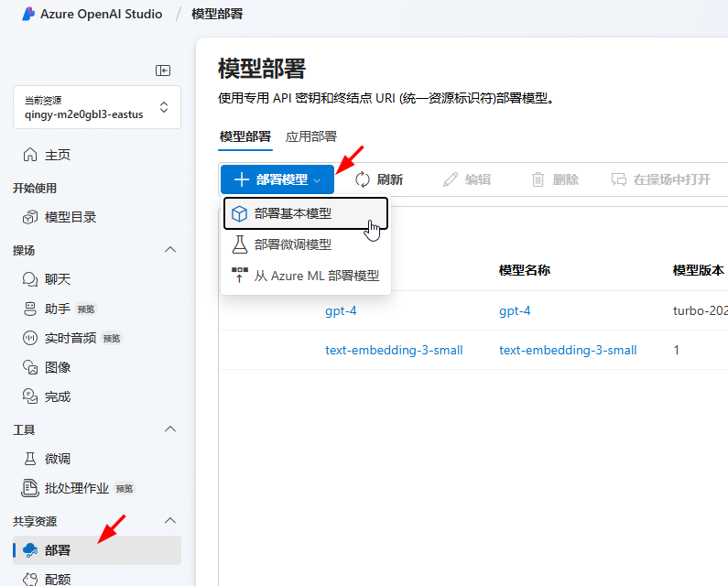The image size is (728, 586).
Task: Click the audio waveform icon beside 实时音频
Action: (x=30, y=338)
